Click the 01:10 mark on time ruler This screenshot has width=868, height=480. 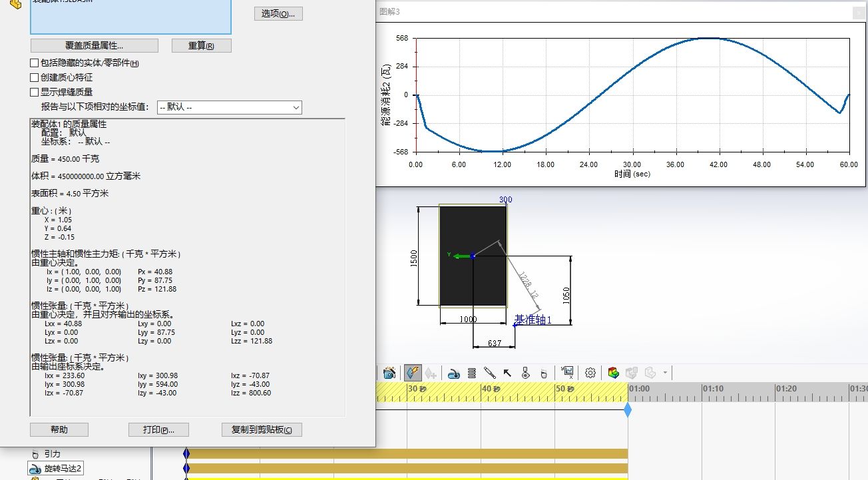712,388
